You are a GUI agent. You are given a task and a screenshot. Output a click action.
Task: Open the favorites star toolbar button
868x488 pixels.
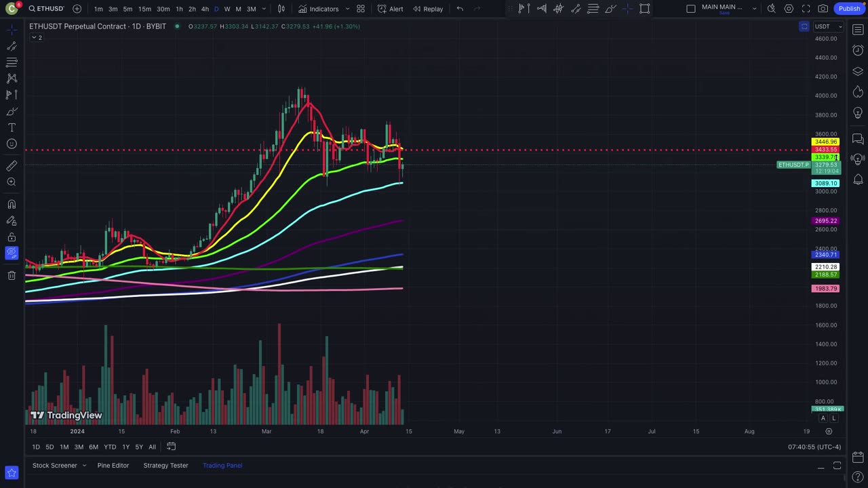(12, 472)
